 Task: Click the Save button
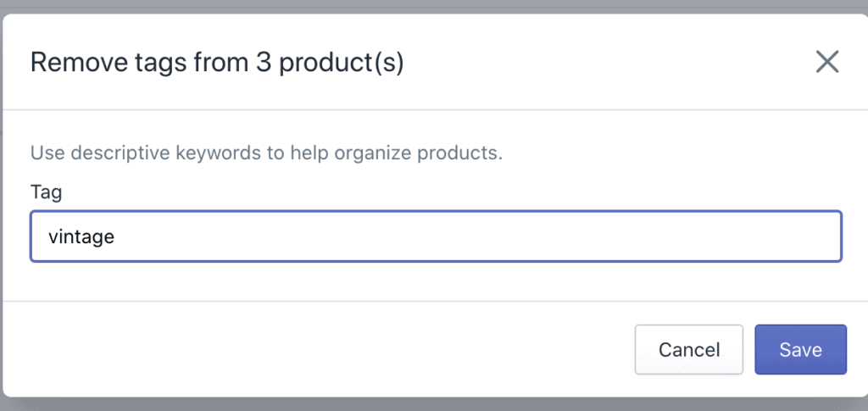pyautogui.click(x=800, y=350)
